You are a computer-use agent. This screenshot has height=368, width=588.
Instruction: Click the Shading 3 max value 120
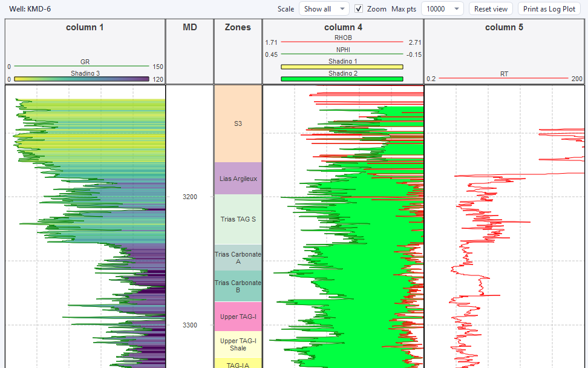point(158,79)
